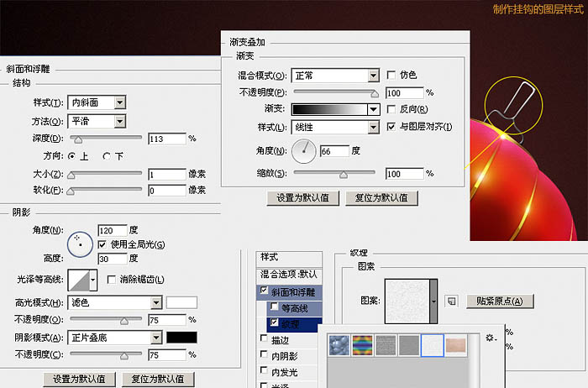Click the gradient 不透明度 slider
The height and width of the screenshot is (388, 588).
tap(336, 92)
